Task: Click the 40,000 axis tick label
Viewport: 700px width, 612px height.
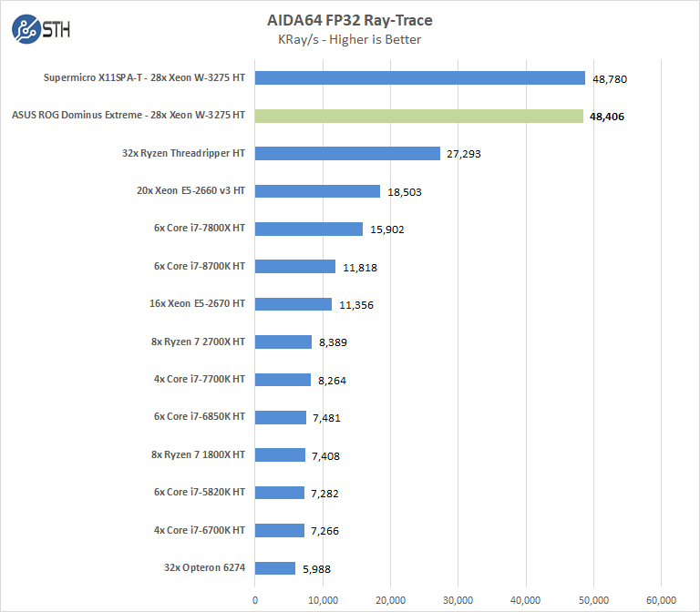Action: click(x=526, y=600)
